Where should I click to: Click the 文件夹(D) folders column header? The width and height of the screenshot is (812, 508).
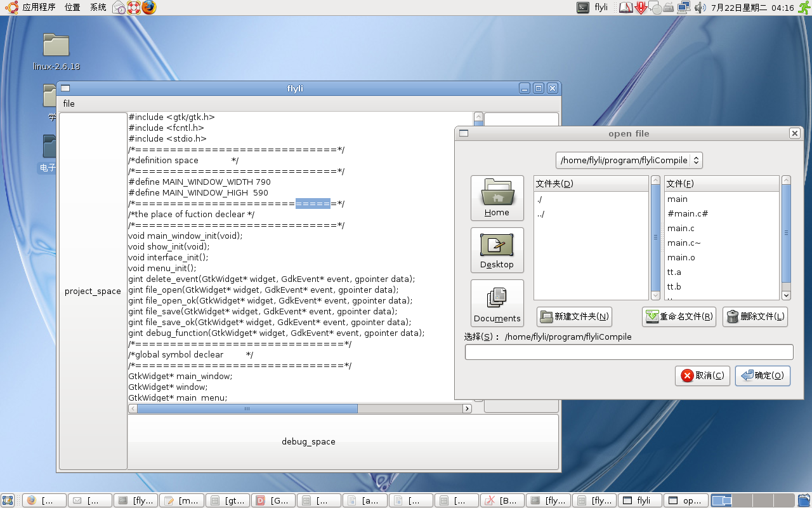[591, 184]
